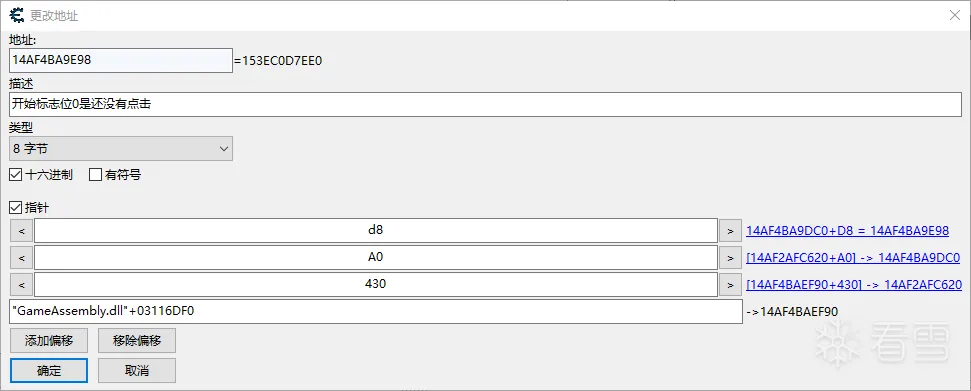Image resolution: width=971 pixels, height=391 pixels.
Task: Confirm with the 确定 button
Action: [x=49, y=371]
